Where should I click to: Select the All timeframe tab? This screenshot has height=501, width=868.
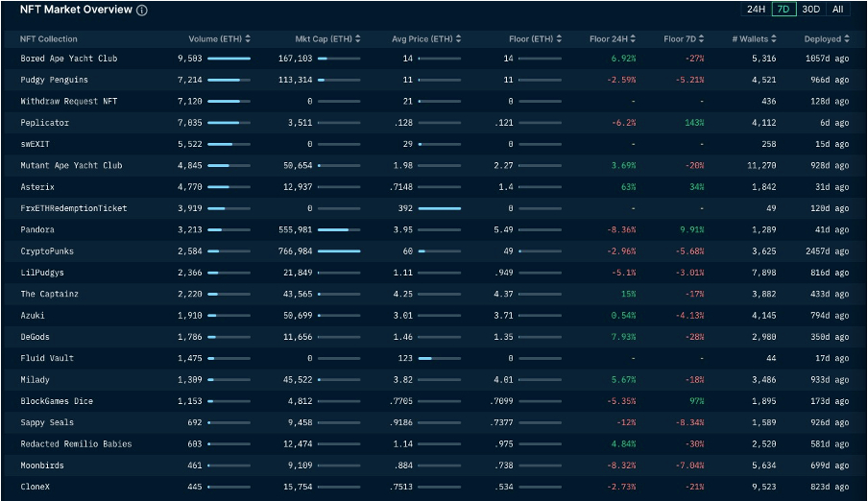tap(838, 10)
